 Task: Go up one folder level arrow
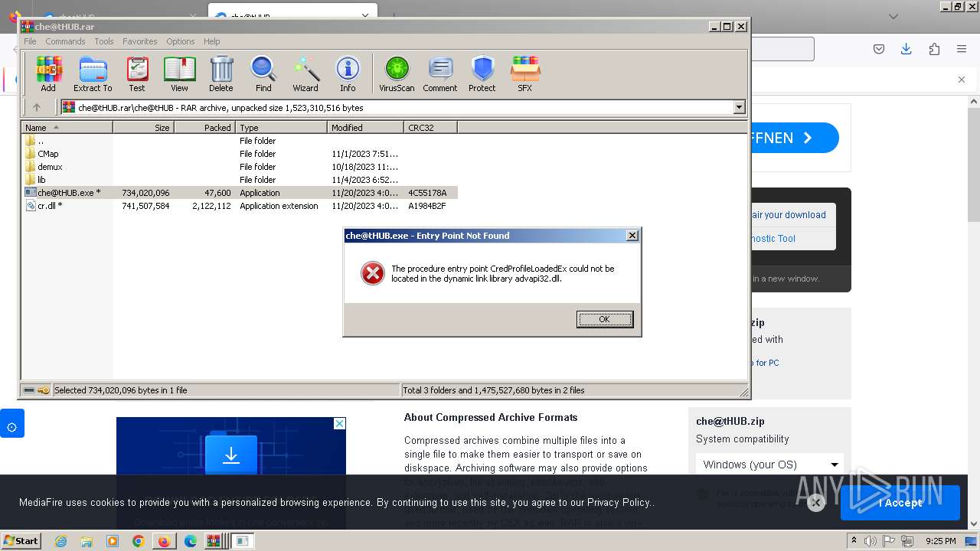pyautogui.click(x=36, y=108)
